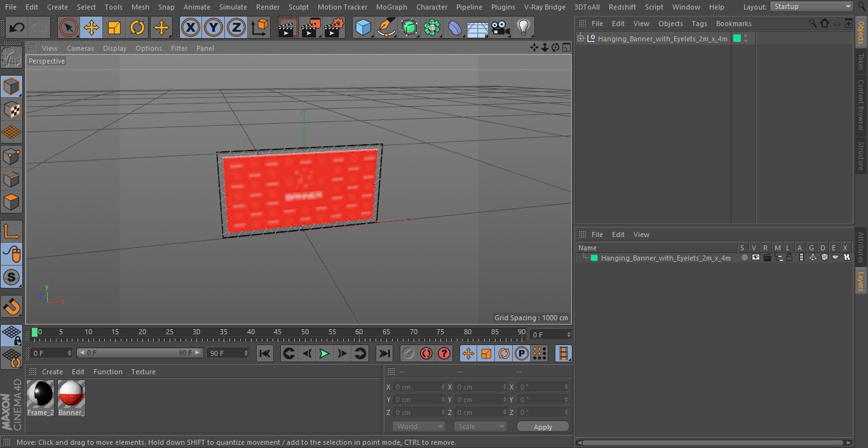Image resolution: width=868 pixels, height=448 pixels.
Task: Open the Bend deformer objects
Action: pyautogui.click(x=455, y=28)
